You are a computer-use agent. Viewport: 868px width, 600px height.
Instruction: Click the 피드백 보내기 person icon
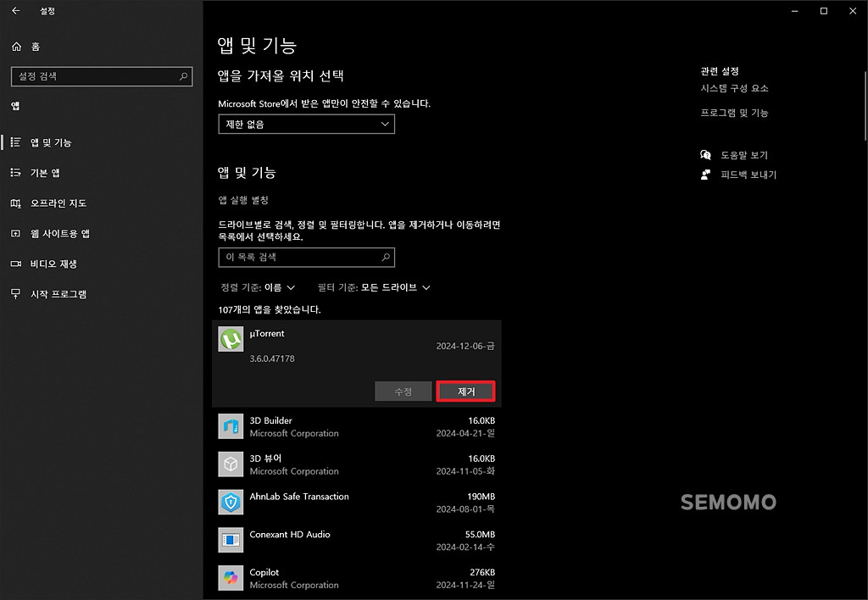click(706, 175)
